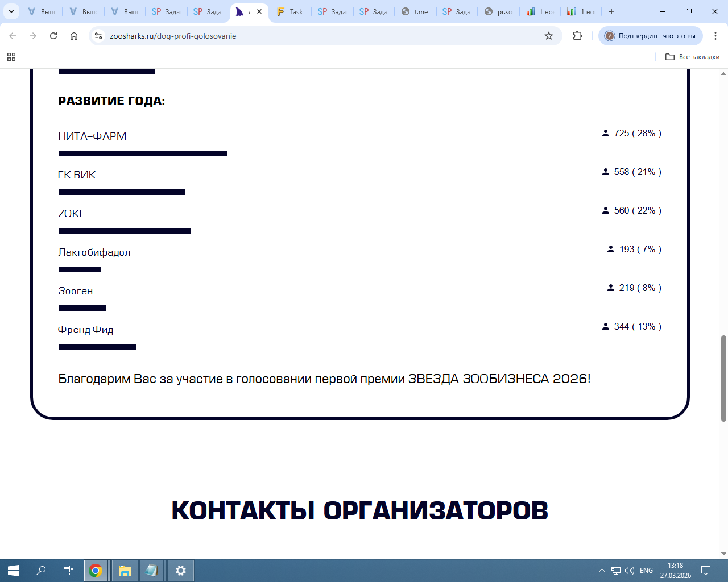
Task: Click the '558 ( 21% )' vote count
Action: click(638, 172)
